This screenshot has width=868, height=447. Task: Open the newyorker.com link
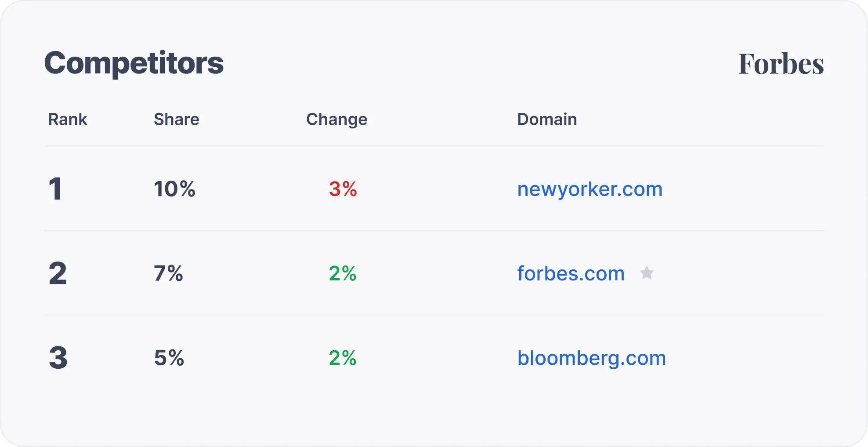click(x=590, y=189)
